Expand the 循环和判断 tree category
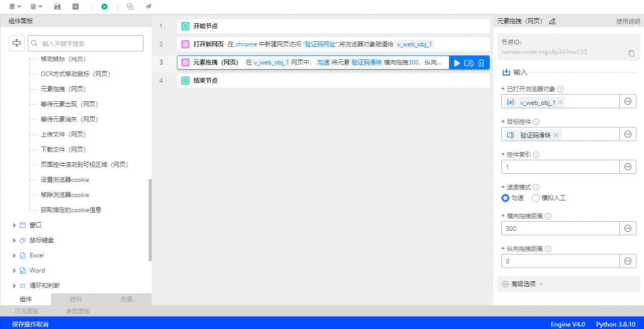This screenshot has height=329, width=644. 14,286
